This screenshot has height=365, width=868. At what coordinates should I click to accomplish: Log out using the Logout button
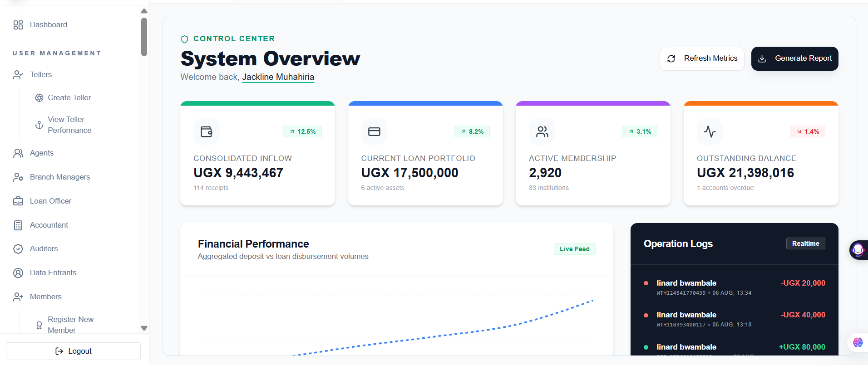click(x=73, y=351)
